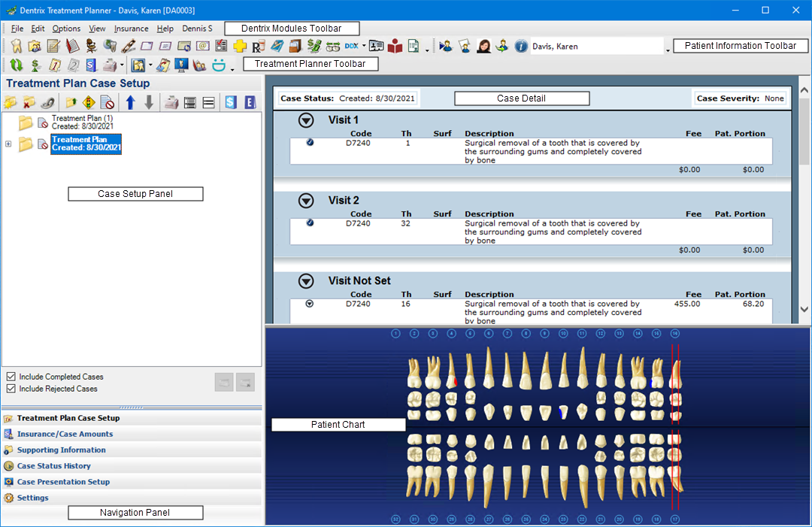Toggle the D7240 tooth 16 procedure marker
The image size is (812, 527).
[309, 304]
